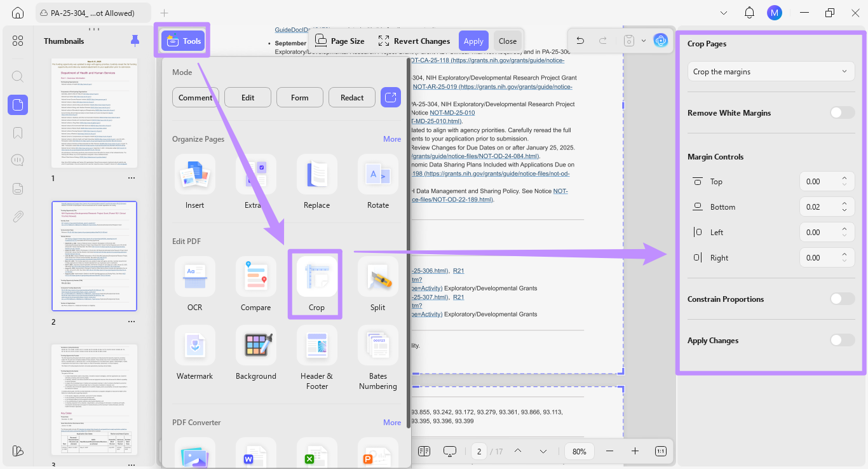This screenshot has width=868, height=469.
Task: Open a new tab with plus
Action: tap(165, 13)
